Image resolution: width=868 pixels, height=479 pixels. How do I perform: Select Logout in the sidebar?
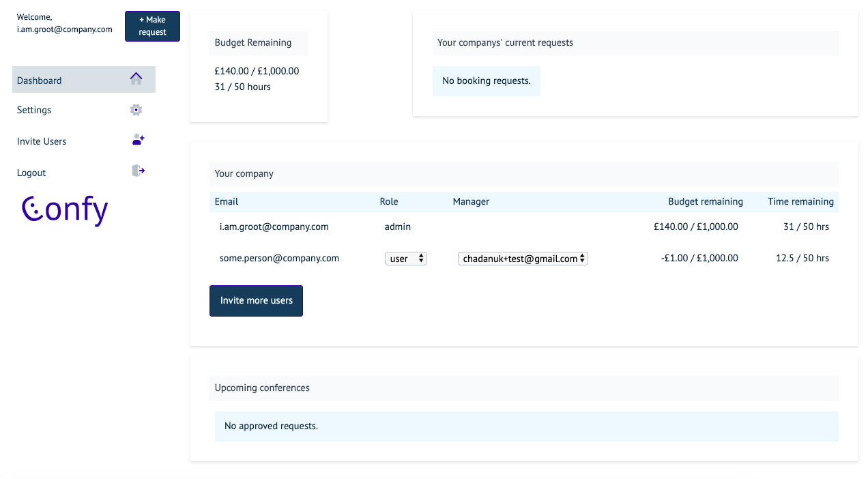click(84, 173)
